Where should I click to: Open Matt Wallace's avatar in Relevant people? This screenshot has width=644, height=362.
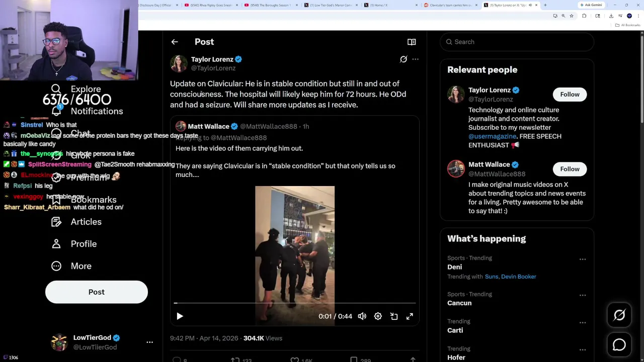[x=456, y=168]
